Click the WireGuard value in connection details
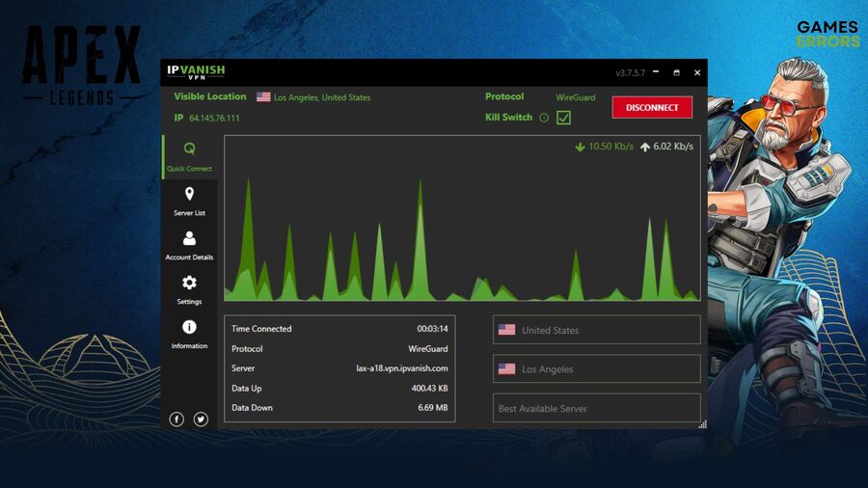 pyautogui.click(x=428, y=348)
